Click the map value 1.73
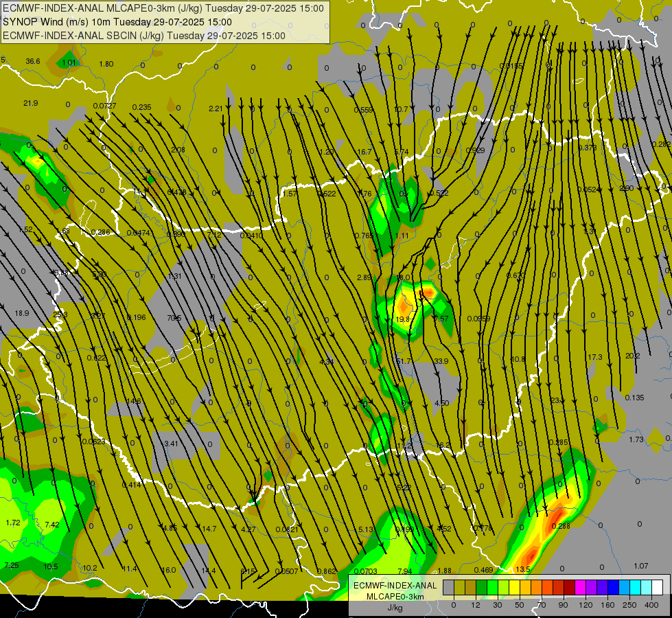This screenshot has height=618, width=672. point(636,439)
